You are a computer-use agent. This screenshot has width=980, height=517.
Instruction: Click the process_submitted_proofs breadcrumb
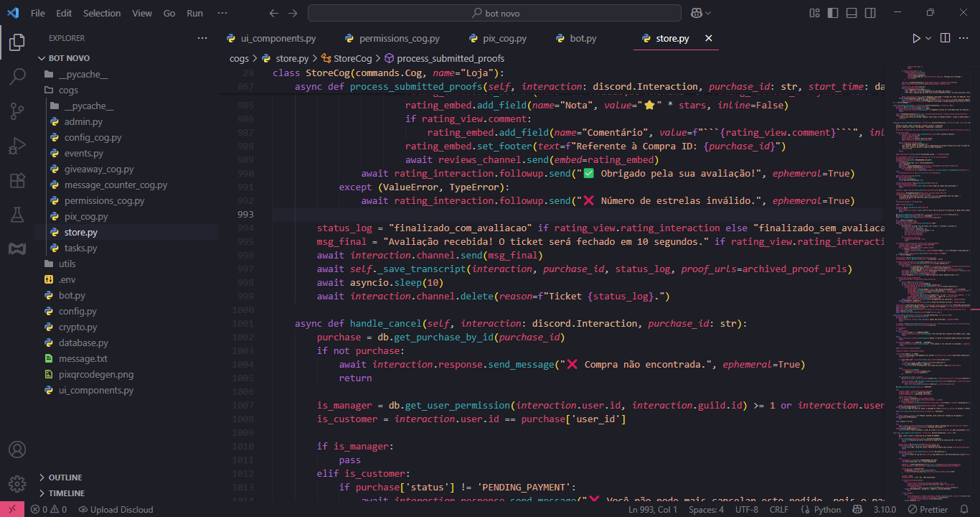pos(444,58)
